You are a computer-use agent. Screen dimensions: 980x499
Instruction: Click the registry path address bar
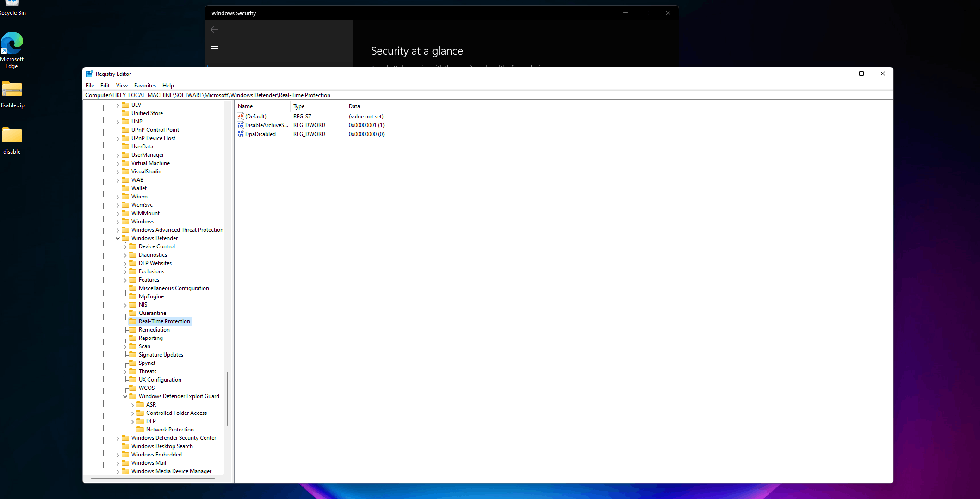click(x=488, y=95)
